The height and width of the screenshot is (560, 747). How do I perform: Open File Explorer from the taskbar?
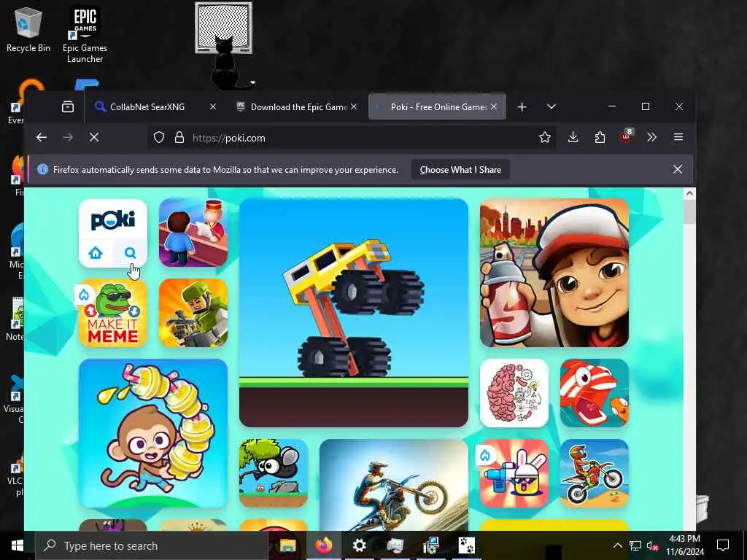[x=287, y=545]
